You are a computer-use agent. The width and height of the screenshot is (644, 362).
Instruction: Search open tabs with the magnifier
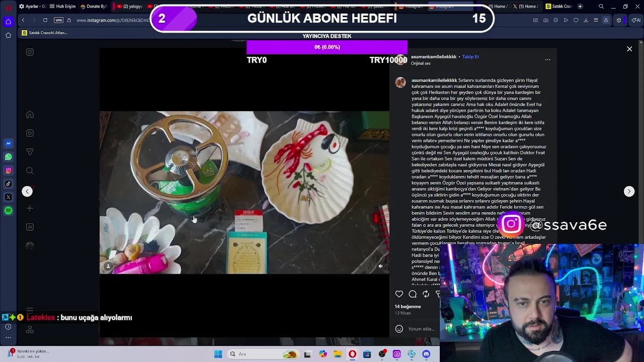click(x=601, y=7)
